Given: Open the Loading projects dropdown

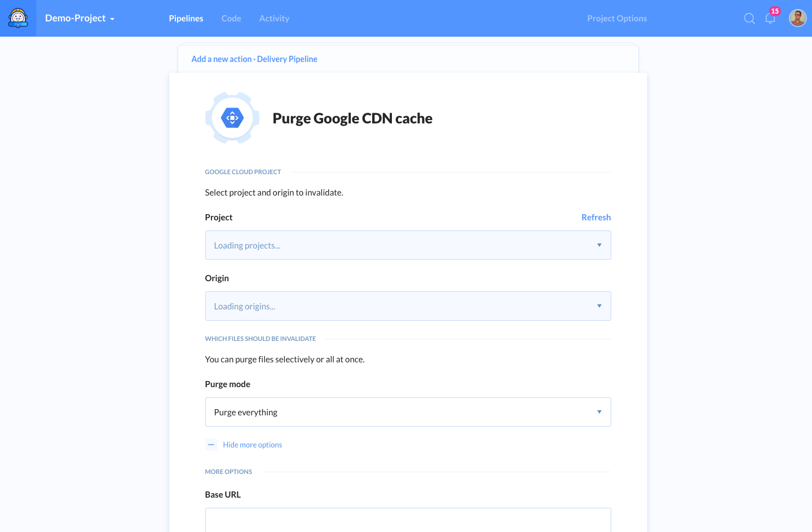Looking at the screenshot, I should pos(408,245).
